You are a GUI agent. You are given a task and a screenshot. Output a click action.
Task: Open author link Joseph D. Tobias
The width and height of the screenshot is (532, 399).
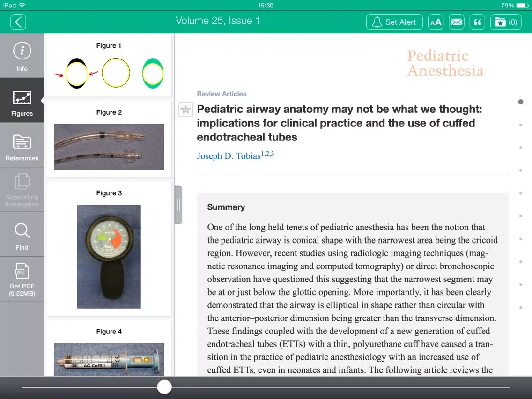229,156
